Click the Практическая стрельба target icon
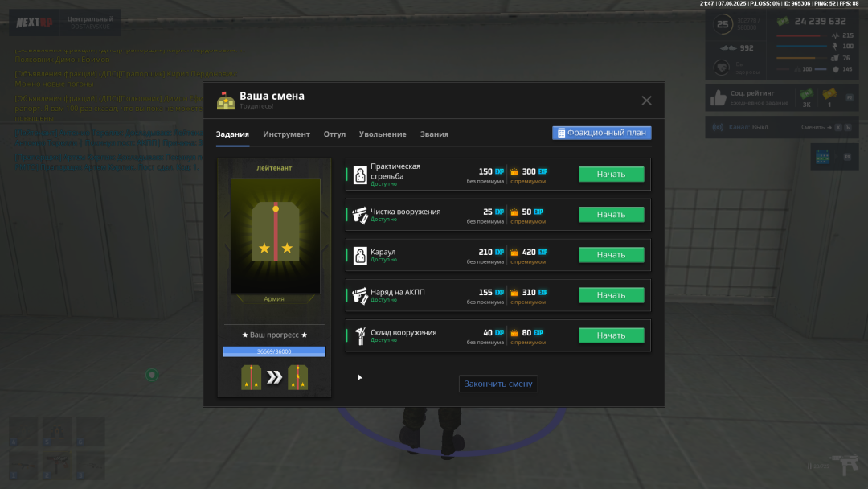 [x=360, y=175]
